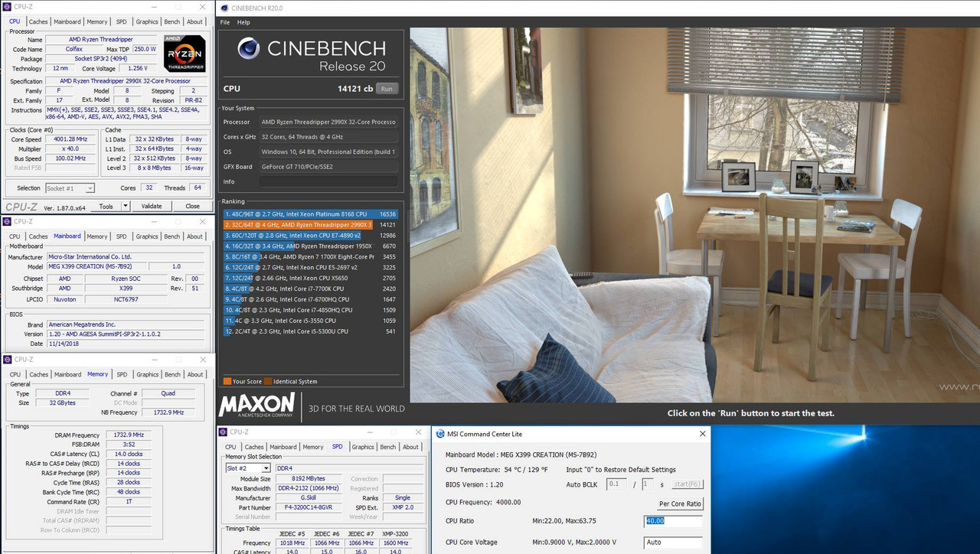Viewport: 980px width, 554px height.
Task: Open the Slot #2 memory slot dropdown
Action: 247,468
